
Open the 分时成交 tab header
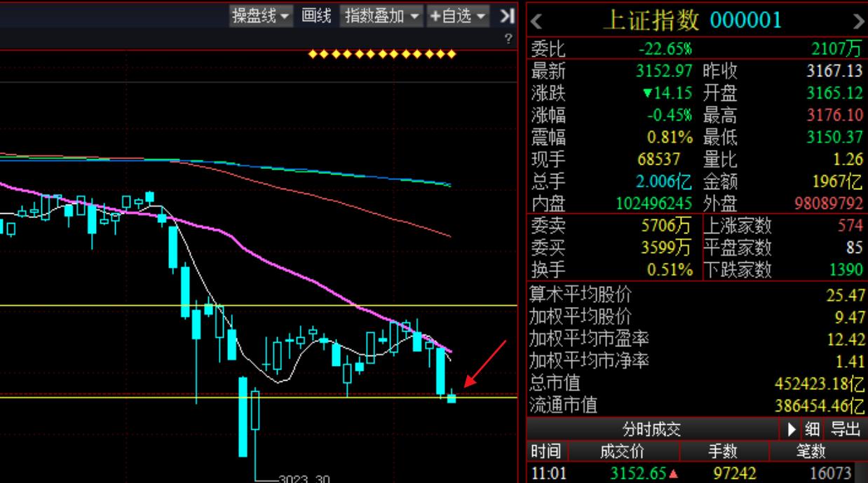[651, 429]
